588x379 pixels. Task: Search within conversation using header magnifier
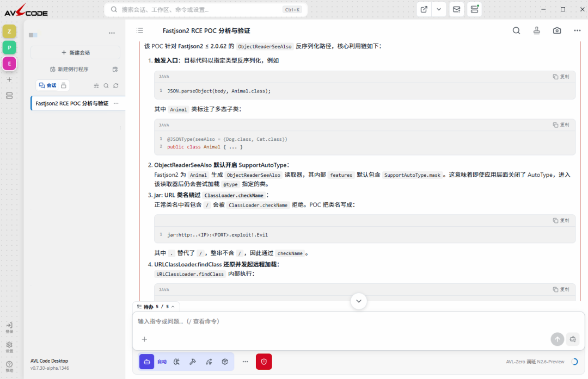[x=516, y=30]
